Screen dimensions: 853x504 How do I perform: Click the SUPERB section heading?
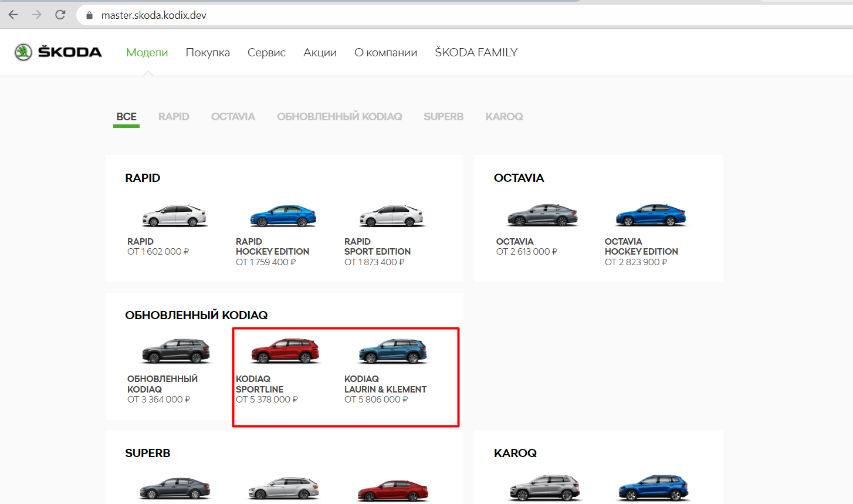pyautogui.click(x=148, y=453)
